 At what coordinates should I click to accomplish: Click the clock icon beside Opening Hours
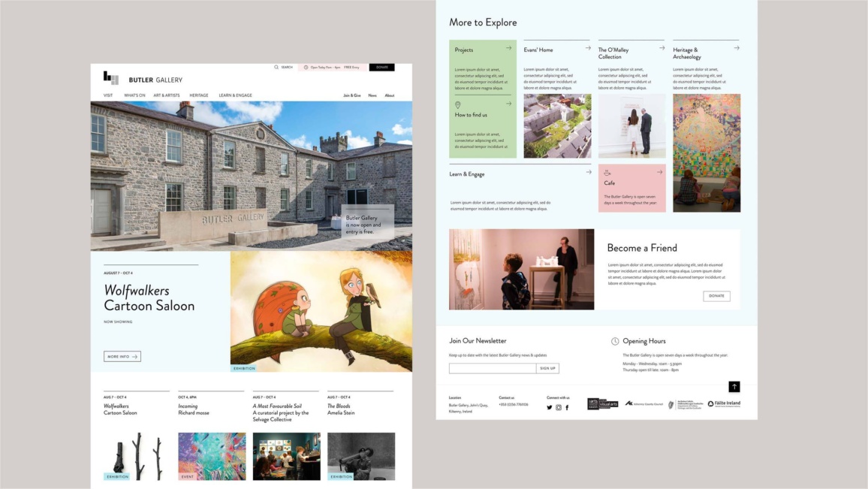(x=615, y=342)
